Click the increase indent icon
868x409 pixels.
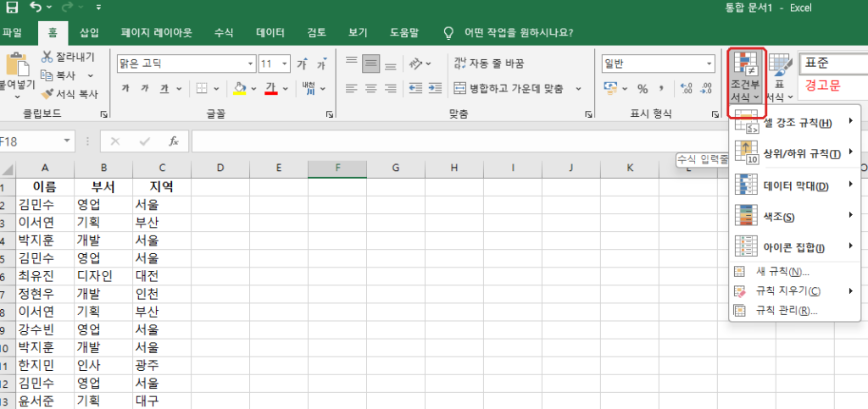tap(435, 88)
